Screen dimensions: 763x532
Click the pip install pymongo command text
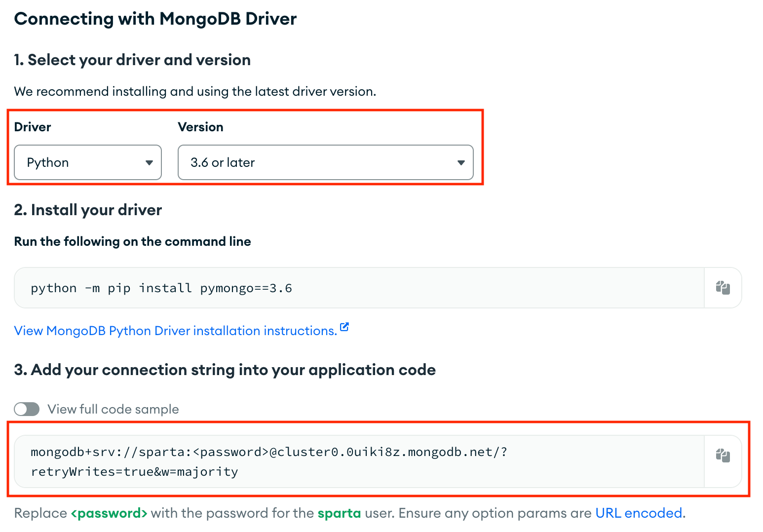pos(161,288)
